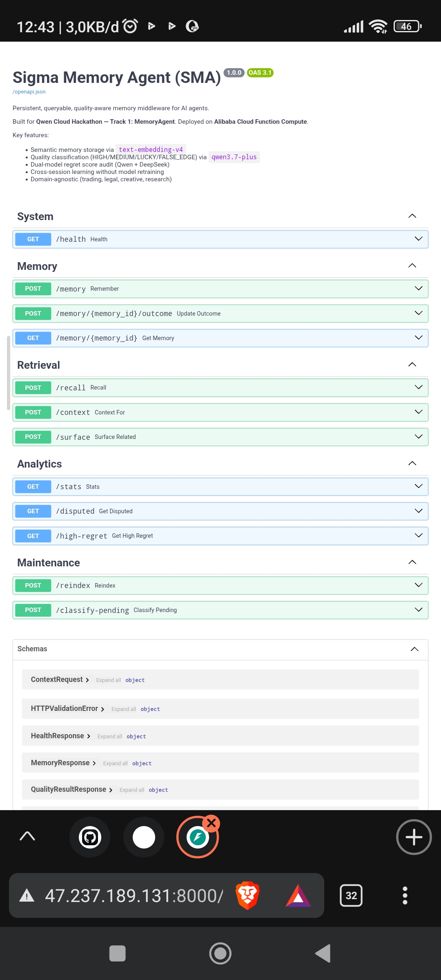Viewport: 441px width, 980px height.
Task: Expand GET /high-regret endpoint arrow
Action: (419, 535)
